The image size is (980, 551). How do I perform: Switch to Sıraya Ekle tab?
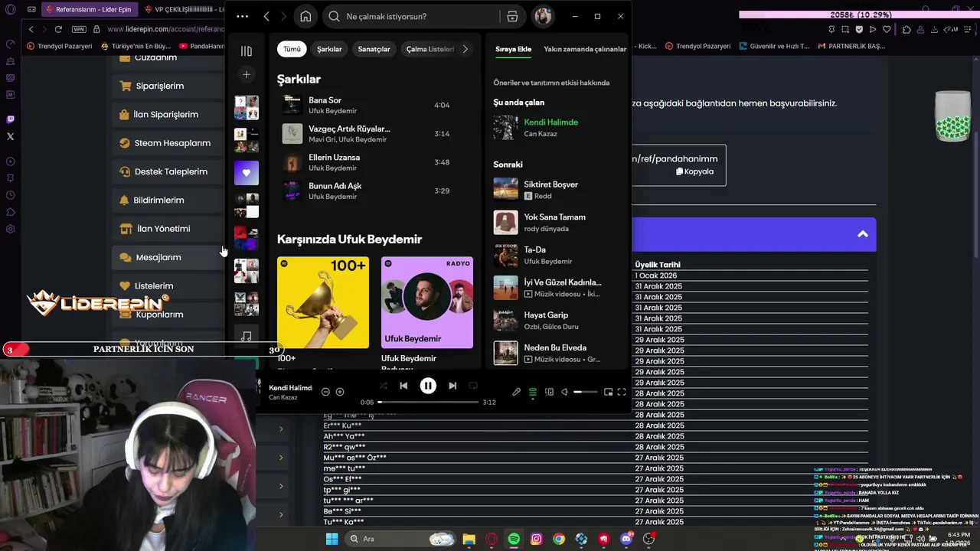pos(513,49)
